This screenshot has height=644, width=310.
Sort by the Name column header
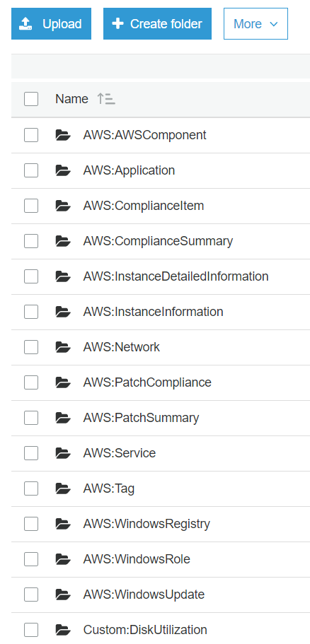72,99
